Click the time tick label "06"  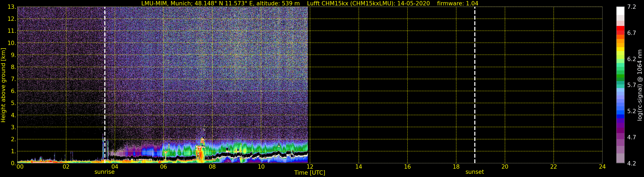(x=163, y=167)
